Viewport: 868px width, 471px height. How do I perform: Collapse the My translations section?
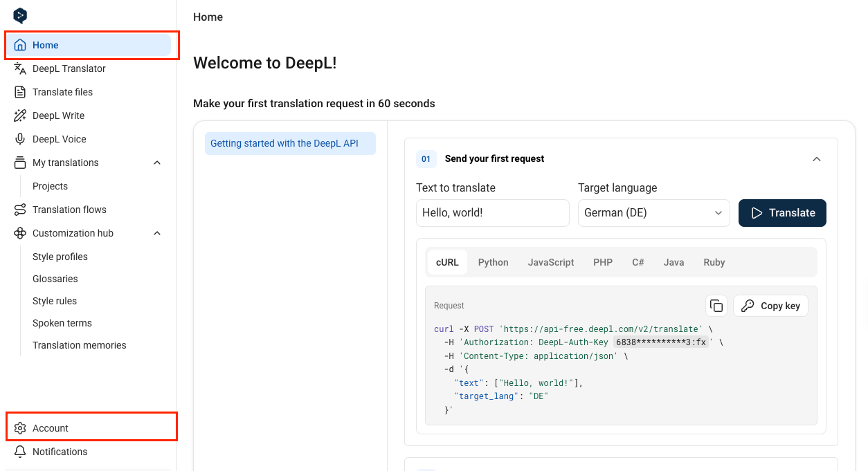pyautogui.click(x=157, y=163)
